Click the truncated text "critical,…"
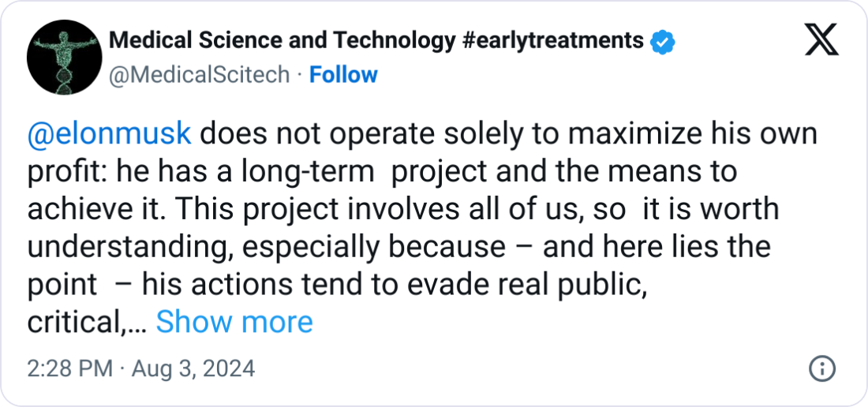The width and height of the screenshot is (868, 407). 86,323
